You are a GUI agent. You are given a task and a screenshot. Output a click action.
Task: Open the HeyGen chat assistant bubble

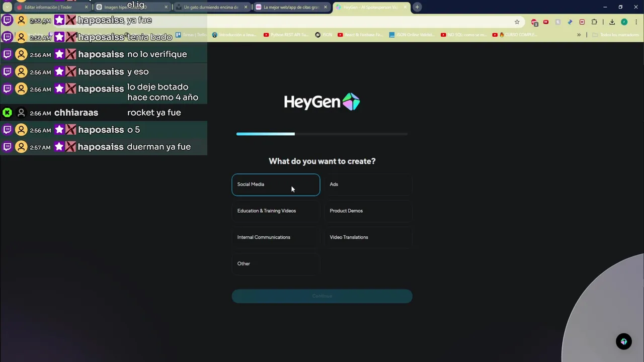624,342
